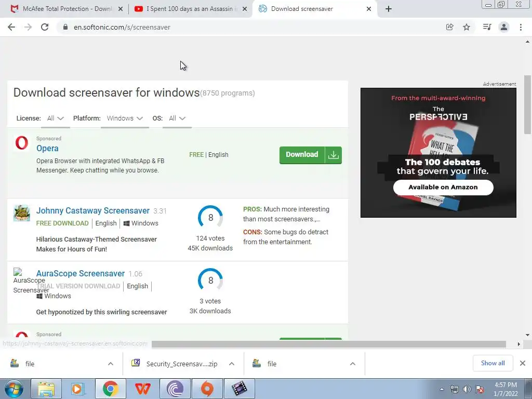Screen dimensions: 532x399
Task: Expand options for last file download
Action: 353,364
